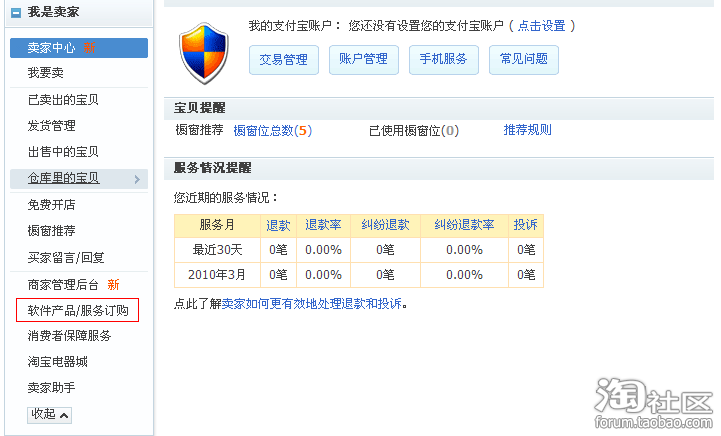
Task: Open 出售中的宝贝 list
Action: [63, 152]
